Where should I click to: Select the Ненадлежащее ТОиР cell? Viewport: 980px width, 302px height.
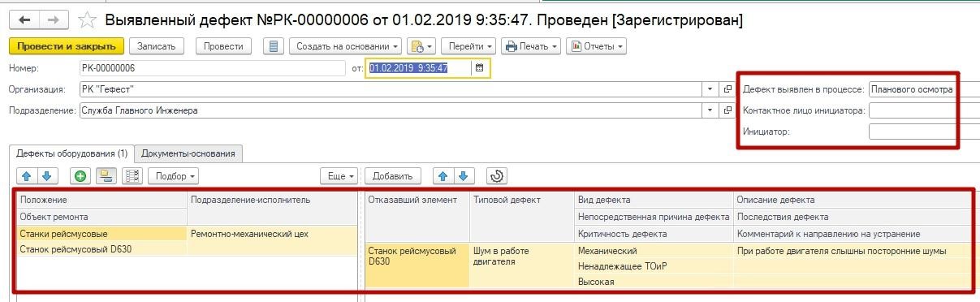pos(654,266)
